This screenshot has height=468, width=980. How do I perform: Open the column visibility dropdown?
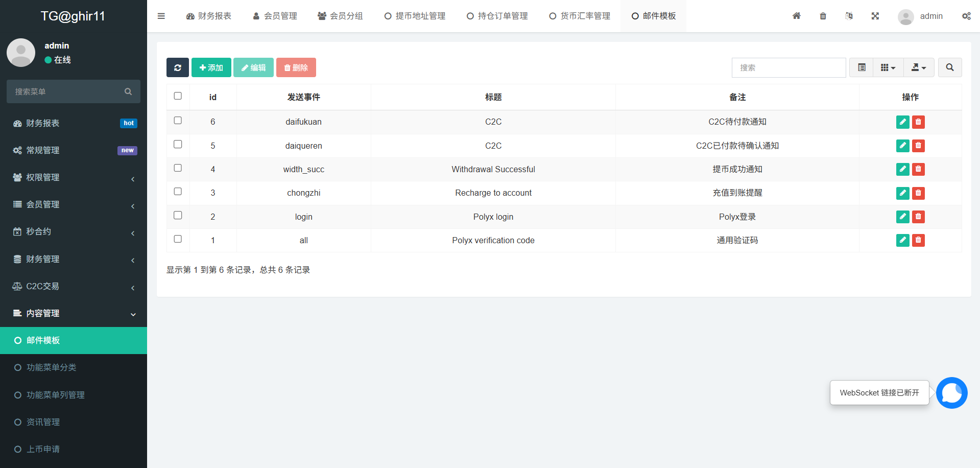point(888,67)
